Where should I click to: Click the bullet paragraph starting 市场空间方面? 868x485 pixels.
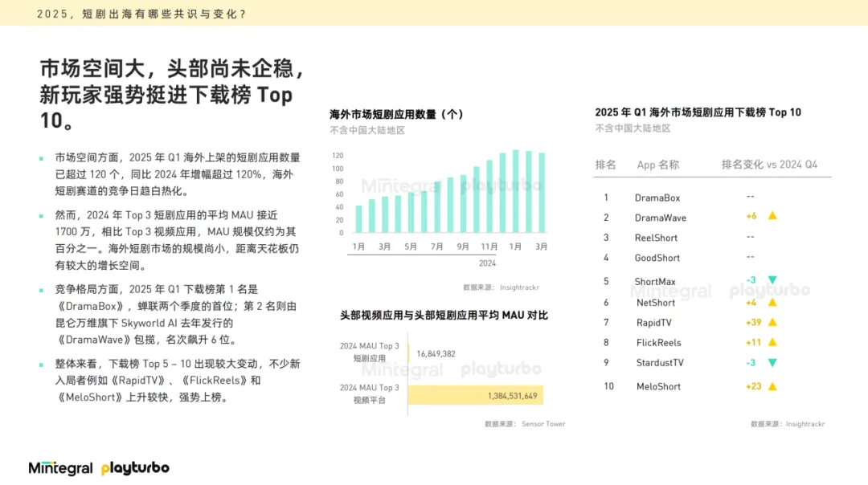point(177,174)
